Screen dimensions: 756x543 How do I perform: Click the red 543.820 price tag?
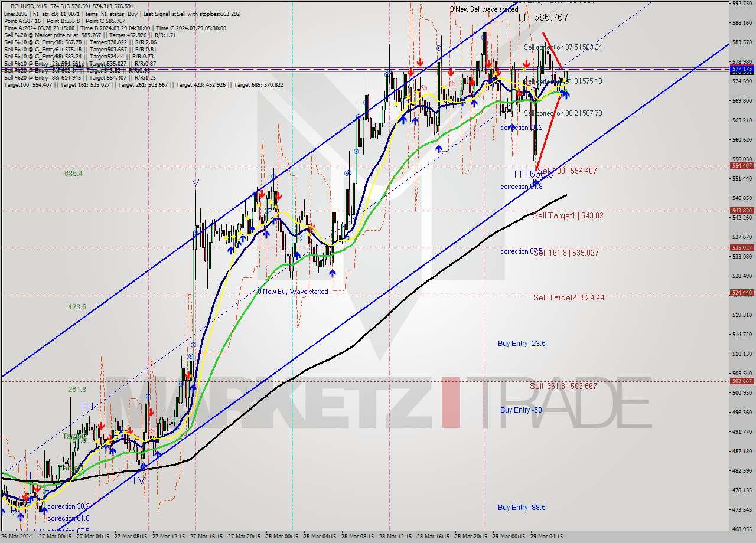pyautogui.click(x=742, y=211)
